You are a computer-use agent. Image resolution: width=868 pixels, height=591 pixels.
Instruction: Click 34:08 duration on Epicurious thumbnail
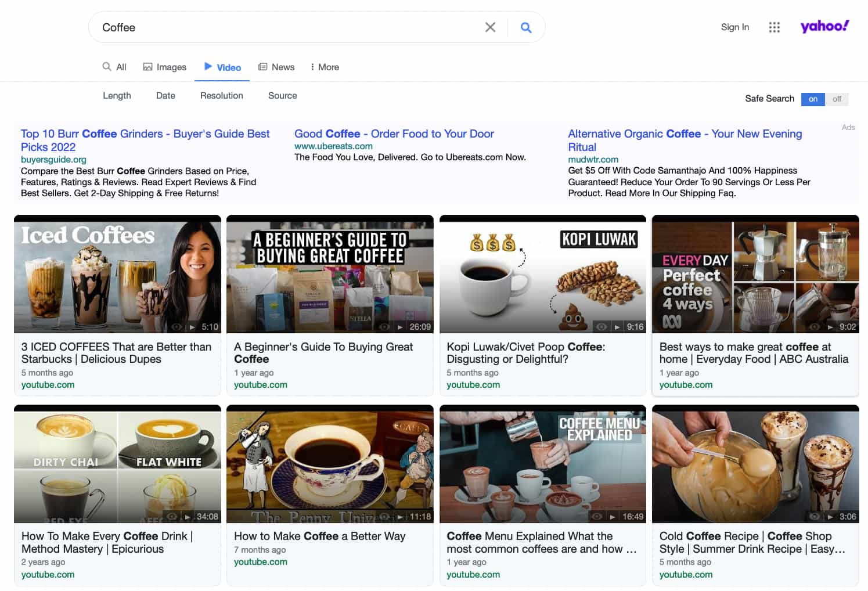click(x=207, y=517)
